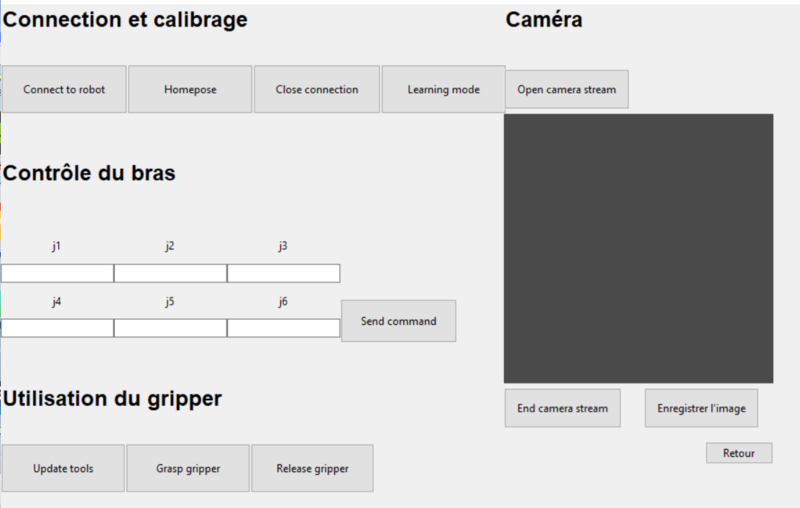End the camera stream

(563, 408)
